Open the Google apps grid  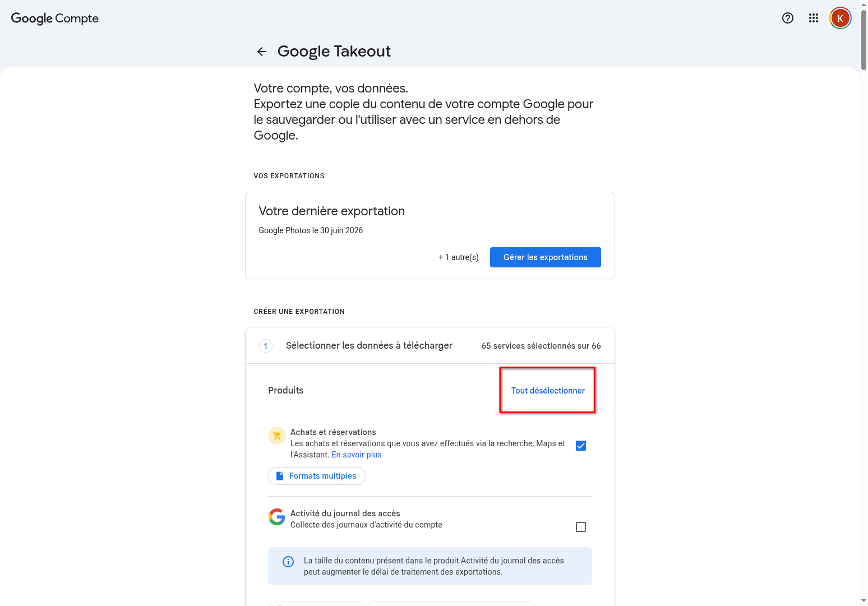(x=814, y=18)
